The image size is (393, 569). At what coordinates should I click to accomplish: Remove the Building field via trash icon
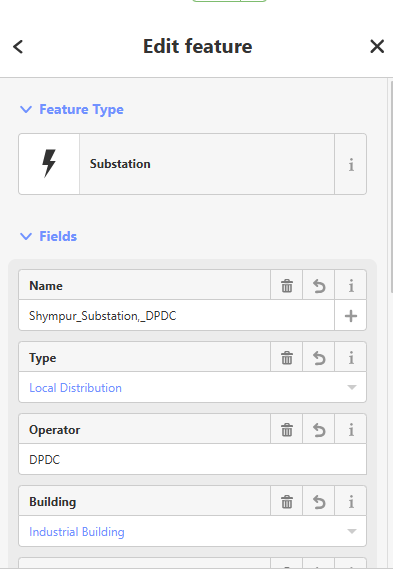click(x=286, y=502)
